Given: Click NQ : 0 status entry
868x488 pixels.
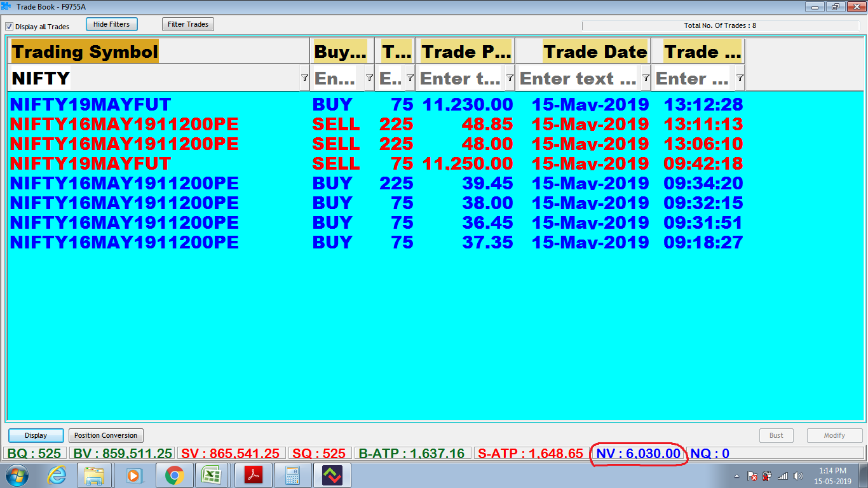Looking at the screenshot, I should click(x=710, y=454).
